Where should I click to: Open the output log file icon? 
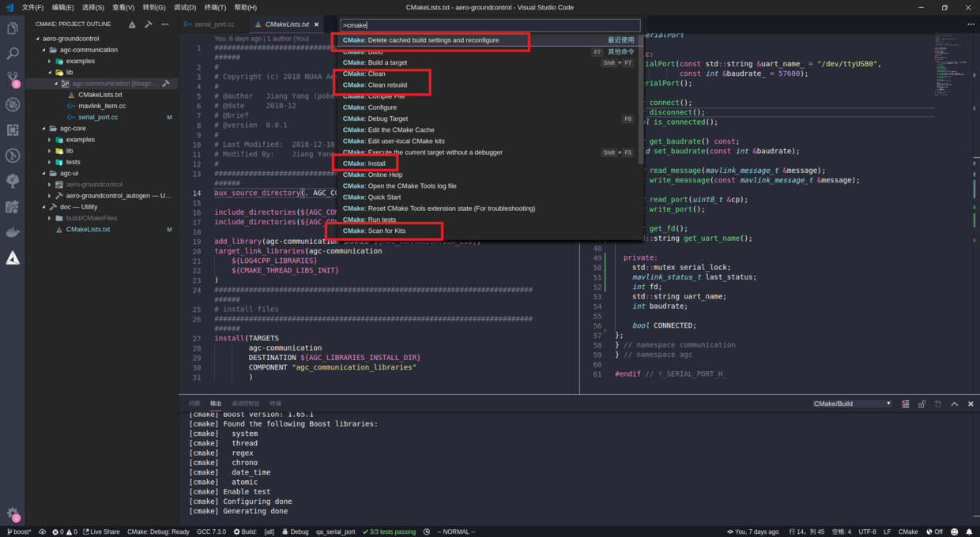[x=938, y=404]
